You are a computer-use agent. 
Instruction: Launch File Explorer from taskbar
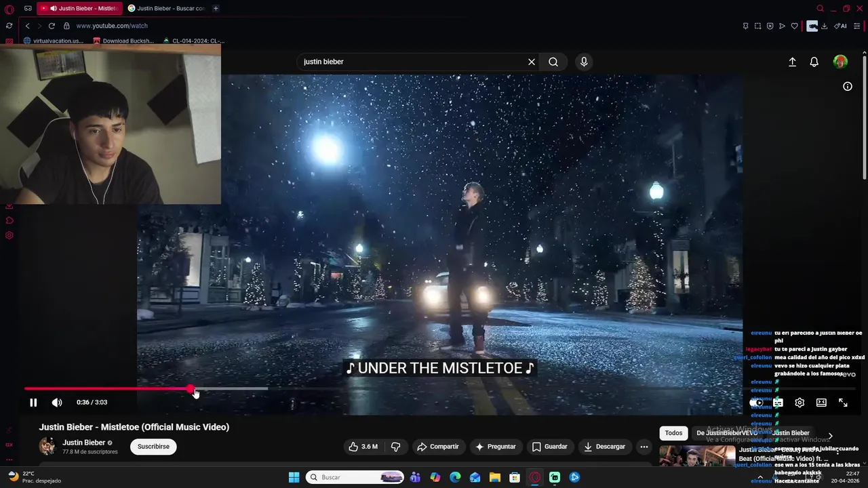tap(495, 477)
